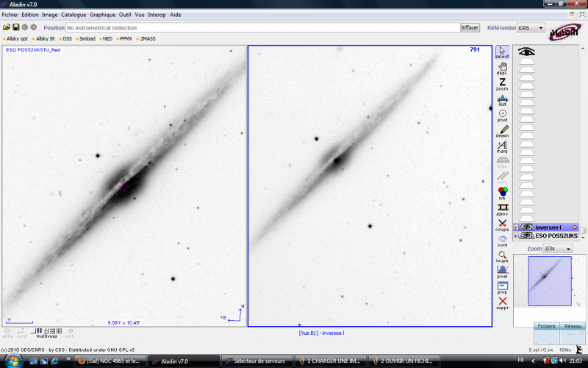This screenshot has height=368, width=588.
Task: Open Firefox NGC 4965 window in taskbar
Action: click(x=110, y=361)
